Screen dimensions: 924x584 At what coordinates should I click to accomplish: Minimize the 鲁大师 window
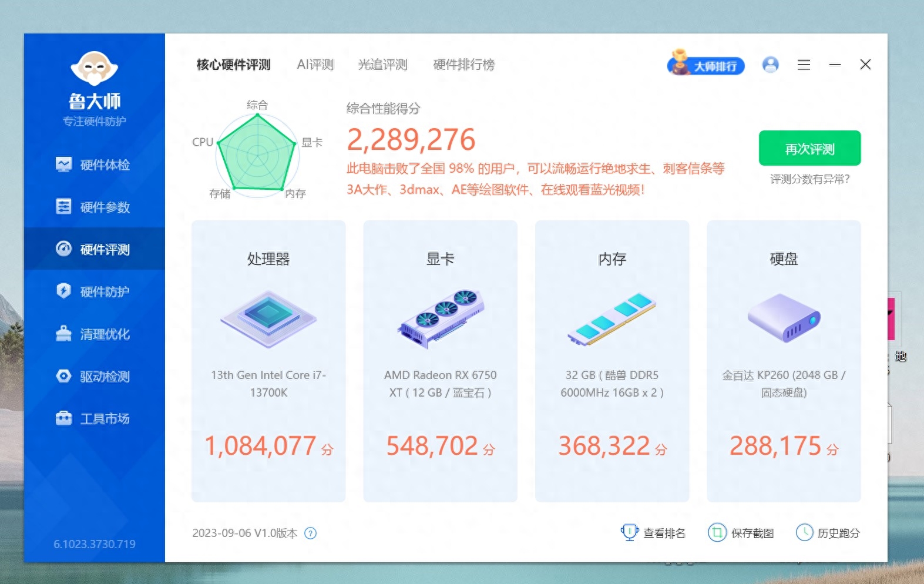point(835,65)
